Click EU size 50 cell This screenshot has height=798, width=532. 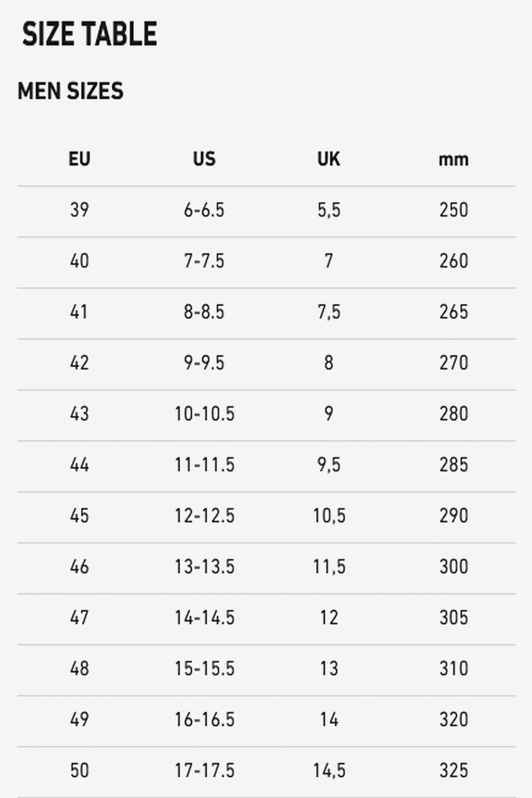pos(79,771)
